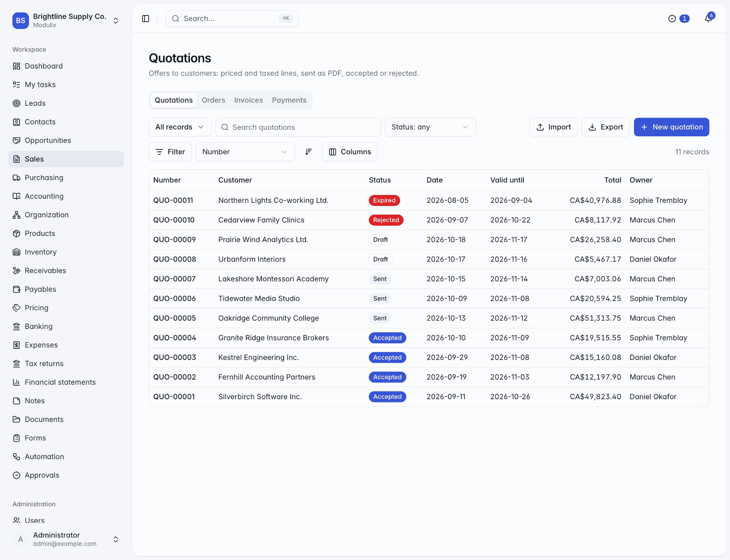Open the Number sort-field dropdown
Screen dimensions: 730x560
pos(245,152)
